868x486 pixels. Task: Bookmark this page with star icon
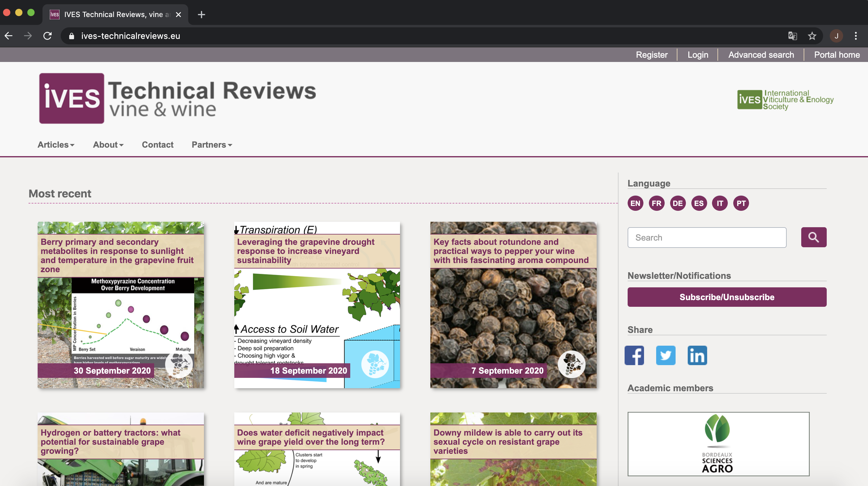click(812, 36)
